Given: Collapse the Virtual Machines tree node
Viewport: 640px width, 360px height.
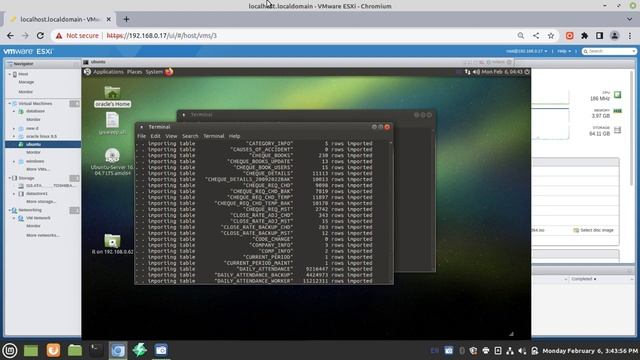Looking at the screenshot, I should point(10,104).
